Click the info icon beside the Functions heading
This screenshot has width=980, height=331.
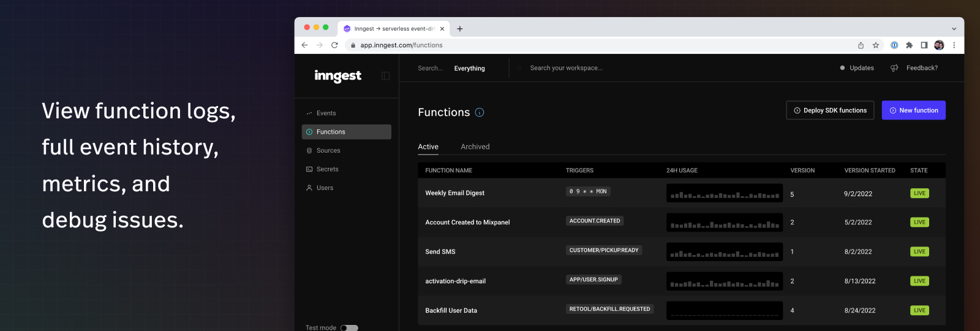pyautogui.click(x=480, y=112)
